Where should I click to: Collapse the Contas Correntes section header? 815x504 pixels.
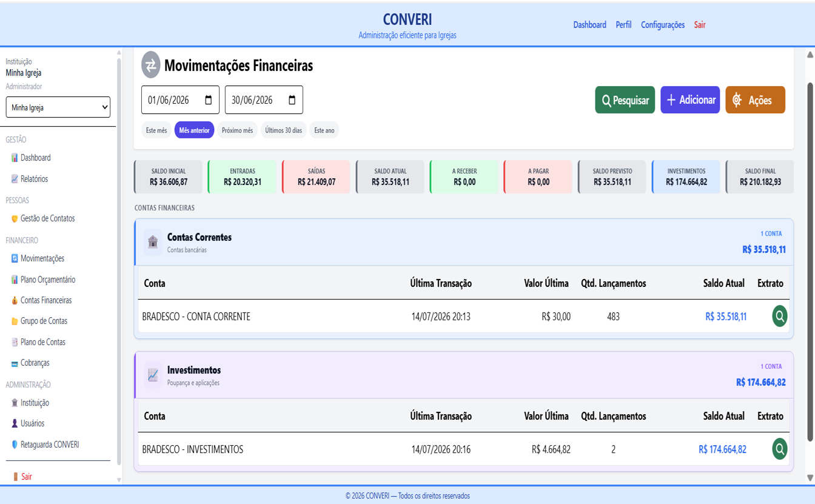tap(464, 242)
